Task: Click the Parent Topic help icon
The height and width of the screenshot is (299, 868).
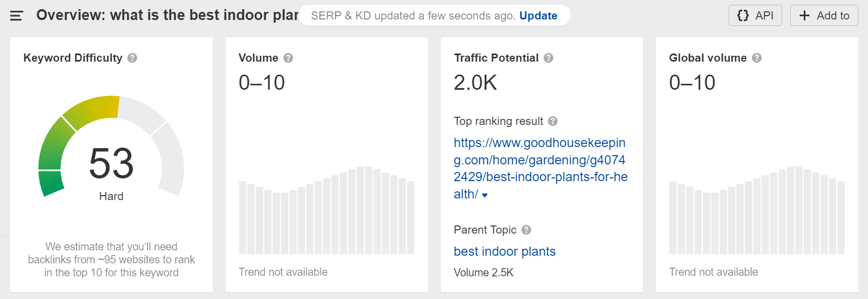Action: coord(526,230)
